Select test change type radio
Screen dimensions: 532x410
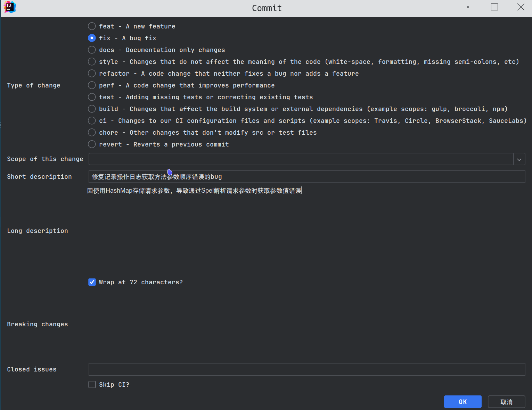pyautogui.click(x=92, y=97)
